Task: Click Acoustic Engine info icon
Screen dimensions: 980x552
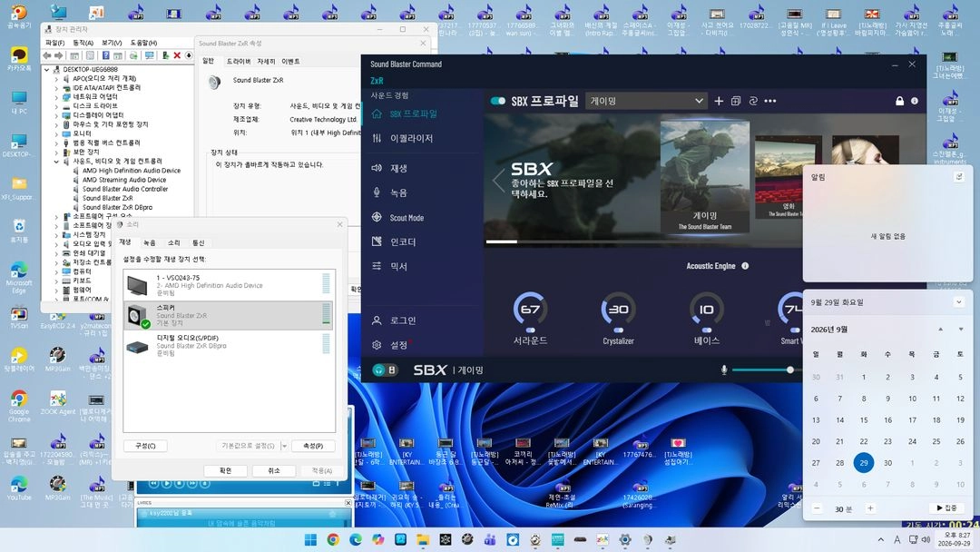Action: 745,266
